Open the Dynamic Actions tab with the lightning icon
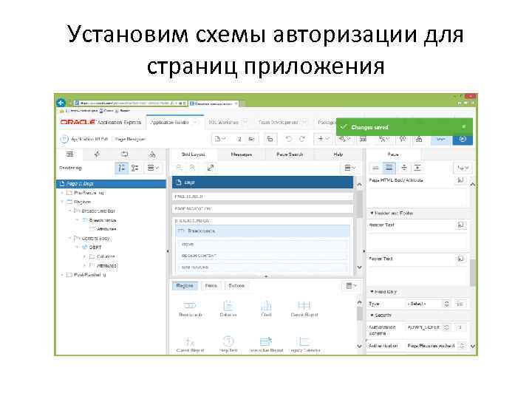532x399 pixels. coord(98,154)
